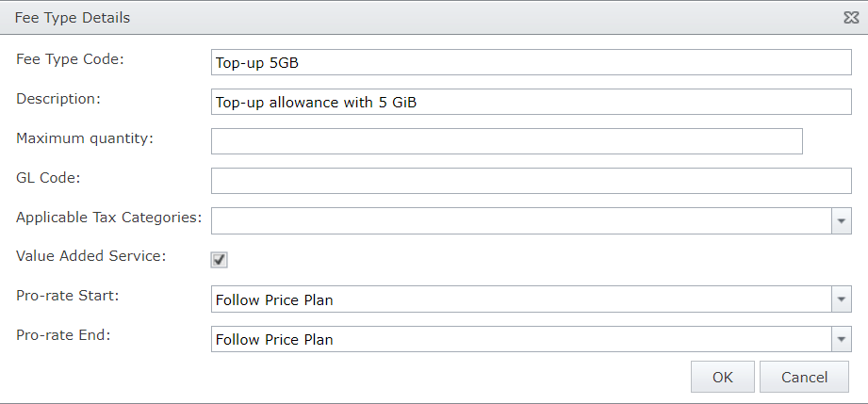Click the Description label

[58, 98]
